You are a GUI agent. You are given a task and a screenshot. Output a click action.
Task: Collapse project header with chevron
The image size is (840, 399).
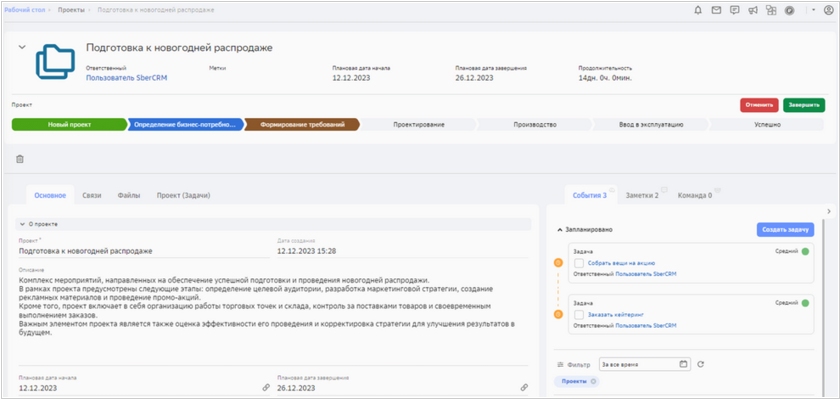22,47
